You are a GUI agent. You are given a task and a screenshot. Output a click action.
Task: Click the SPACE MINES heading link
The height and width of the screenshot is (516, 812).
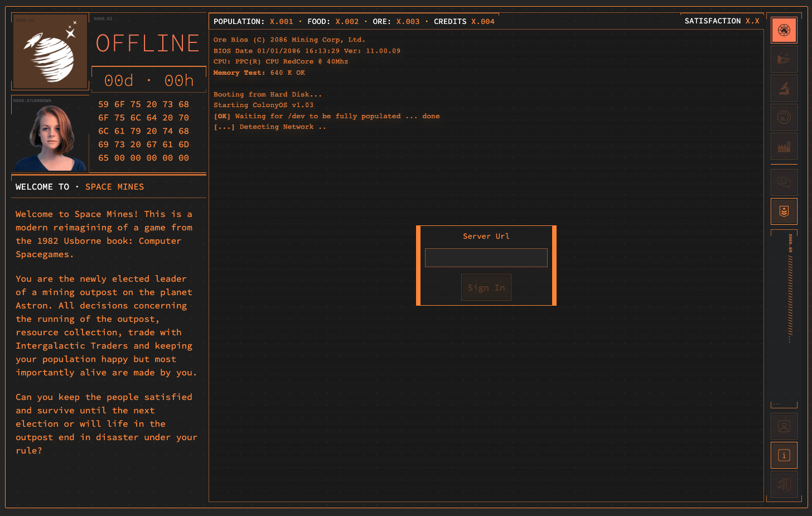click(x=114, y=186)
